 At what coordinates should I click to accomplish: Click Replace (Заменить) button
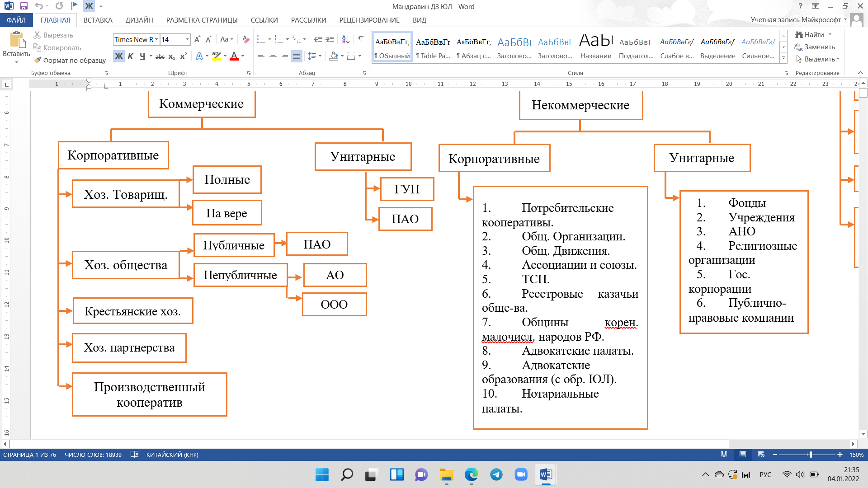click(x=815, y=47)
